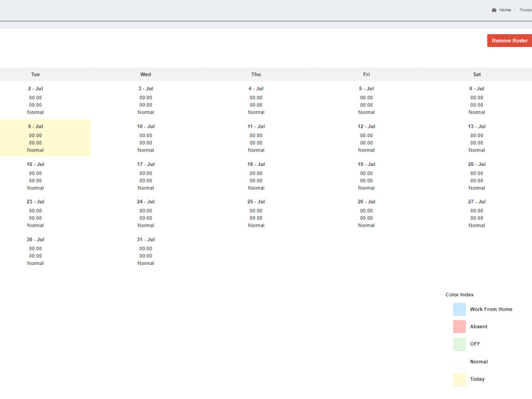Viewport: 532px width, 399px height.
Task: Select the OFF green color swatch
Action: [460, 344]
